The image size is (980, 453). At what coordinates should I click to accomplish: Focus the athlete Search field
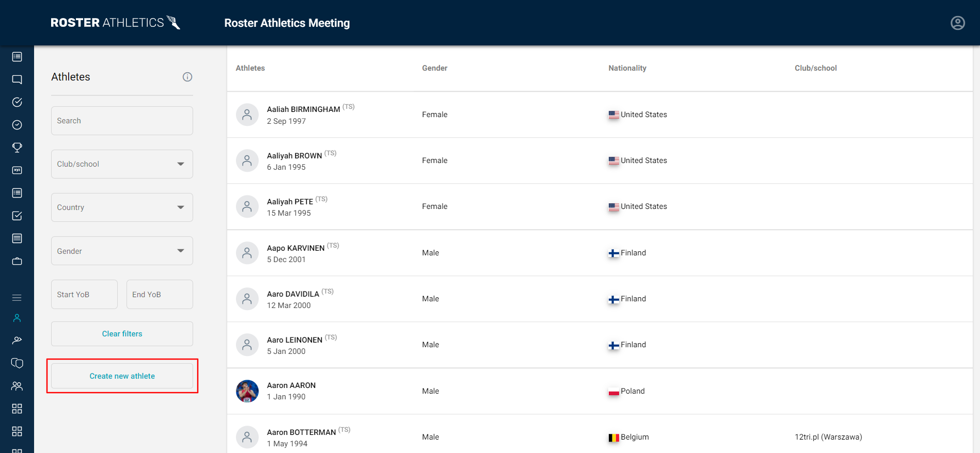tap(122, 121)
